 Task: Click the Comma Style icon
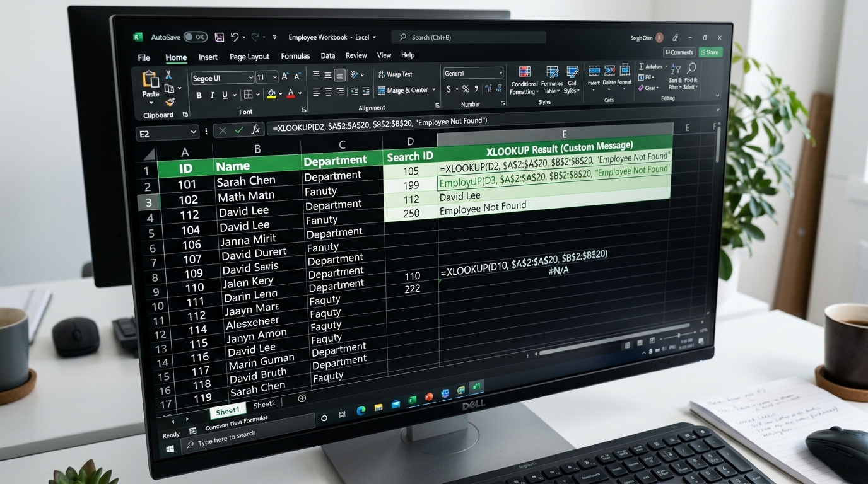(477, 89)
